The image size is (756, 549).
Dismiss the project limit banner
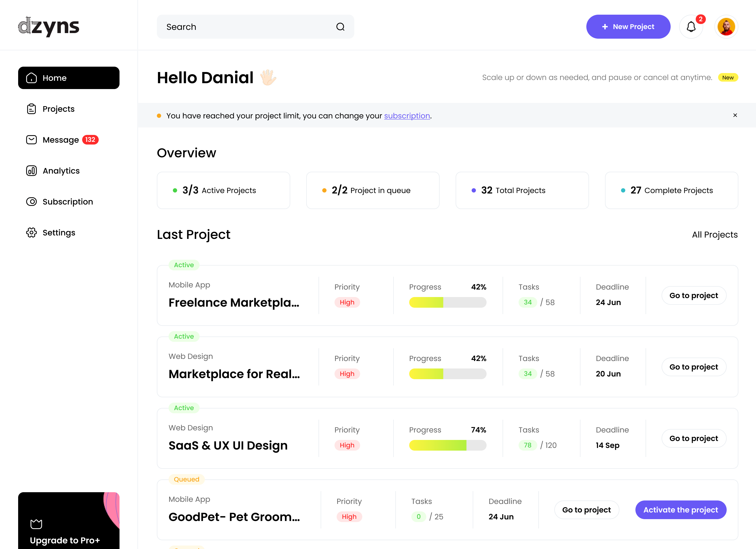click(x=735, y=115)
